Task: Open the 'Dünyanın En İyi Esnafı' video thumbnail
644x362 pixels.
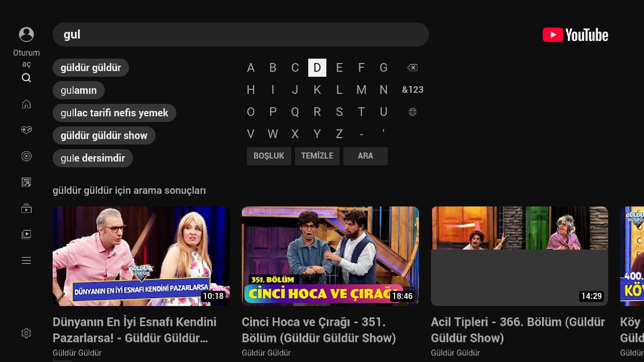Action: (141, 256)
